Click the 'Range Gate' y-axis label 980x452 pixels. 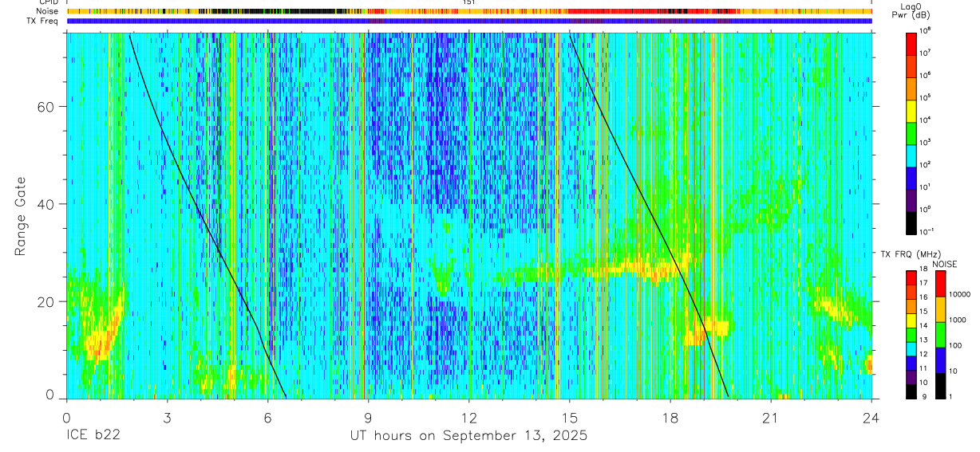pyautogui.click(x=22, y=216)
